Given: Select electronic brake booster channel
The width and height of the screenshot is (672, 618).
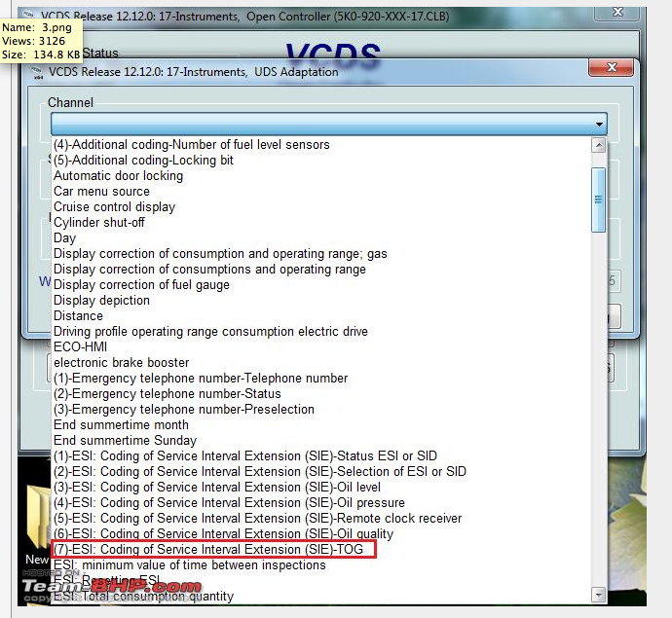Looking at the screenshot, I should click(x=121, y=363).
